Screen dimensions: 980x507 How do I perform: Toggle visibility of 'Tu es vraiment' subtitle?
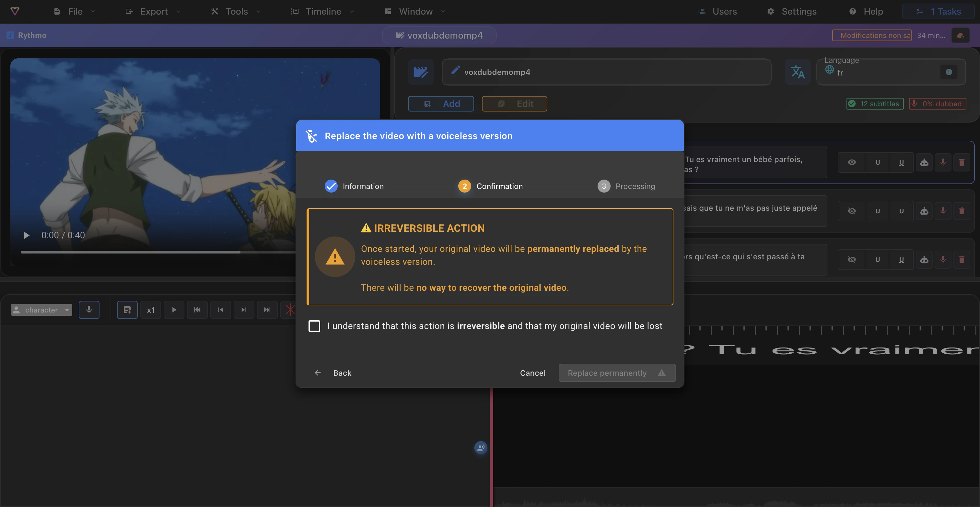pyautogui.click(x=852, y=162)
